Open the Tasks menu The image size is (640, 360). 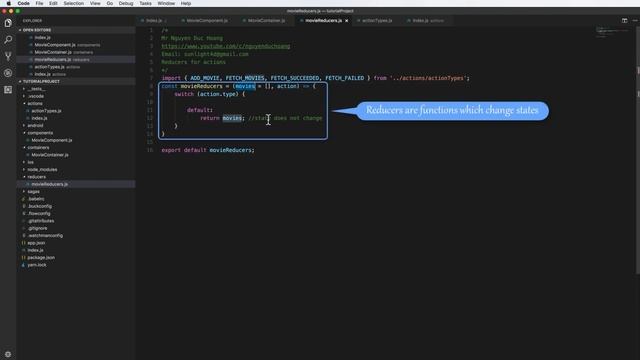click(x=145, y=3)
